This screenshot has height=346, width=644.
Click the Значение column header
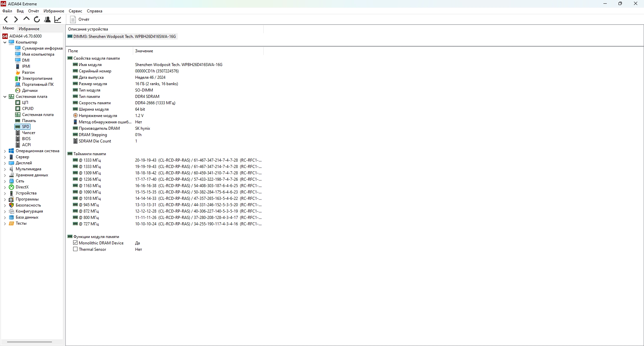pyautogui.click(x=198, y=51)
